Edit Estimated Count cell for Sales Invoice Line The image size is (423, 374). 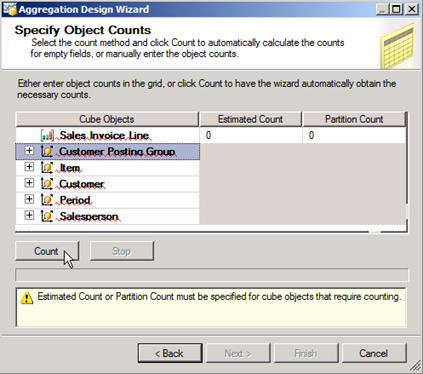[x=251, y=135]
